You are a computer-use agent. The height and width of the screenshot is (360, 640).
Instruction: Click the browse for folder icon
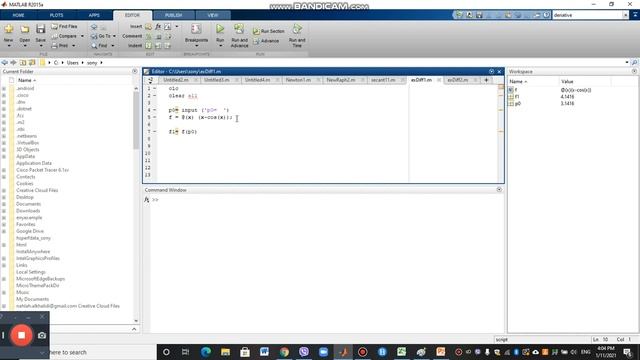(x=32, y=62)
